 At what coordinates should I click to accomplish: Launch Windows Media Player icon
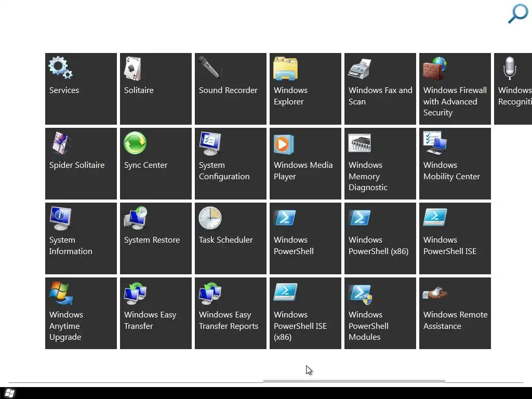(284, 144)
